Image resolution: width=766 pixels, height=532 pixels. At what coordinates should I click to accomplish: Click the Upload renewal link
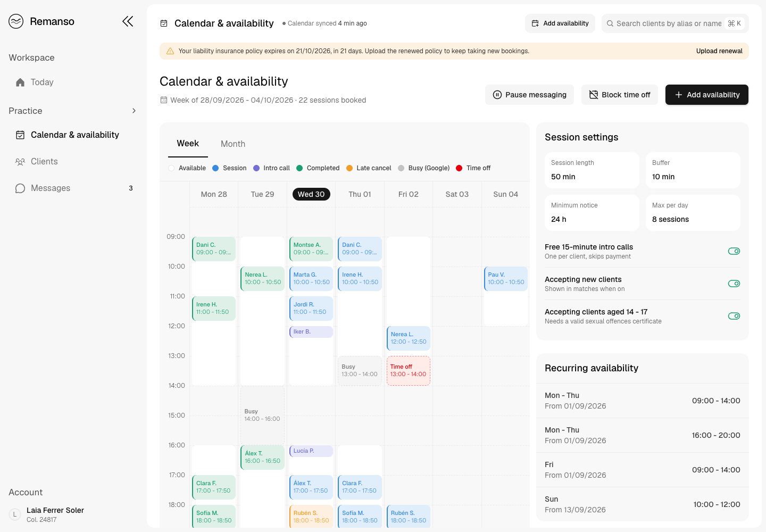pos(719,51)
